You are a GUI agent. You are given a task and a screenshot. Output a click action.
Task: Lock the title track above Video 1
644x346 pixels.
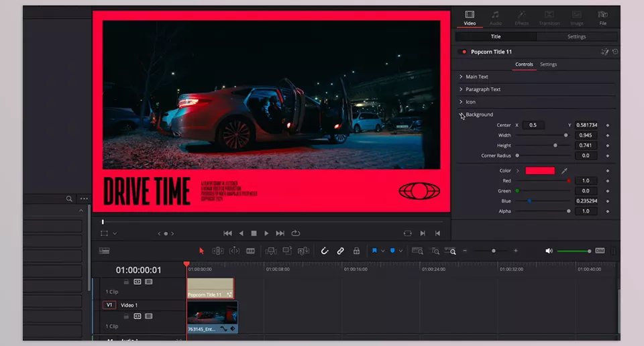[x=127, y=282]
